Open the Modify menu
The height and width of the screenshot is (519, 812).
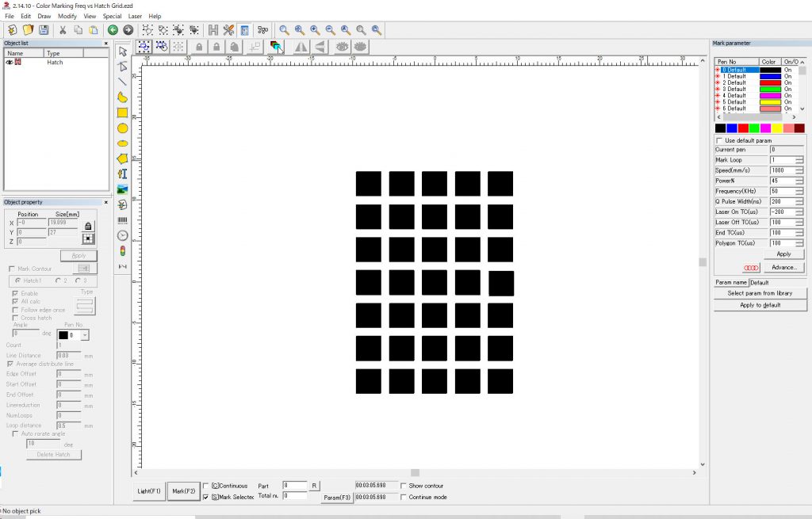coord(67,16)
